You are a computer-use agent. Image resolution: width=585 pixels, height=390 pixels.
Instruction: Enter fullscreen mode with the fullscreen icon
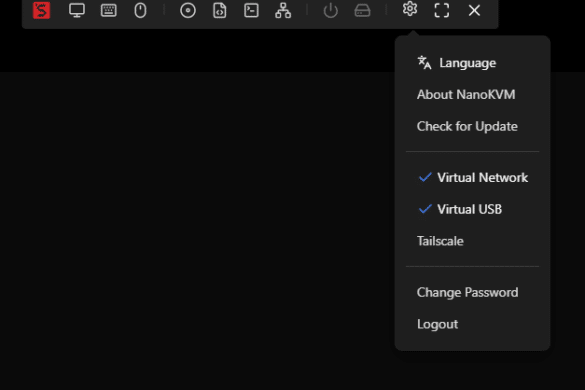tap(442, 10)
